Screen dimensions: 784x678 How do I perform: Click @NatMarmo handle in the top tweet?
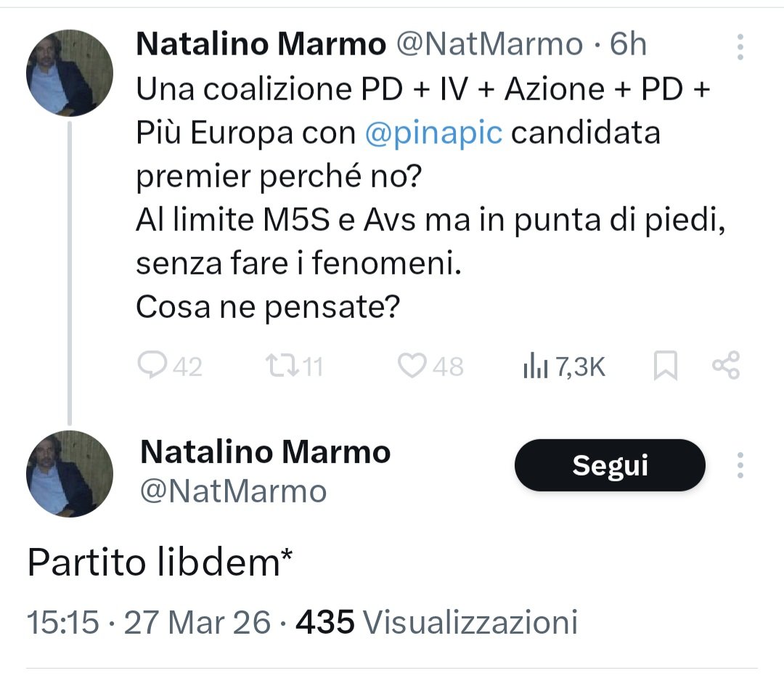(489, 45)
